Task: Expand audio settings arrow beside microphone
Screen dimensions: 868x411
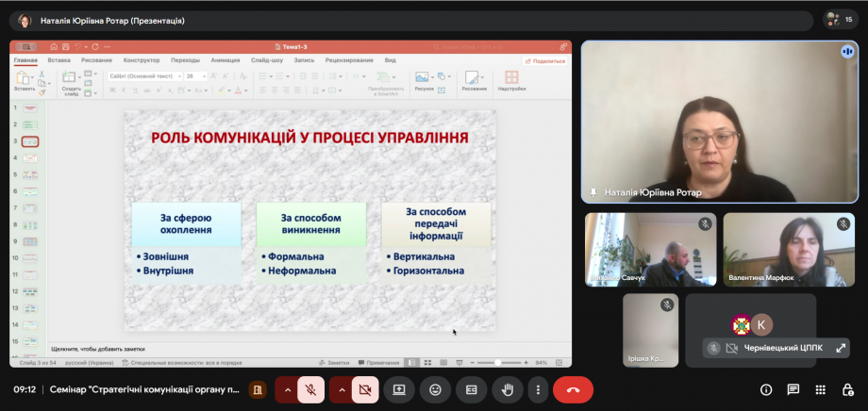Action: [288, 389]
